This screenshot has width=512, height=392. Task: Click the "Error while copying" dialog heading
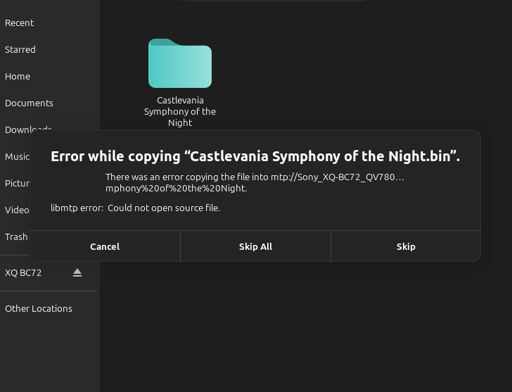coord(255,156)
